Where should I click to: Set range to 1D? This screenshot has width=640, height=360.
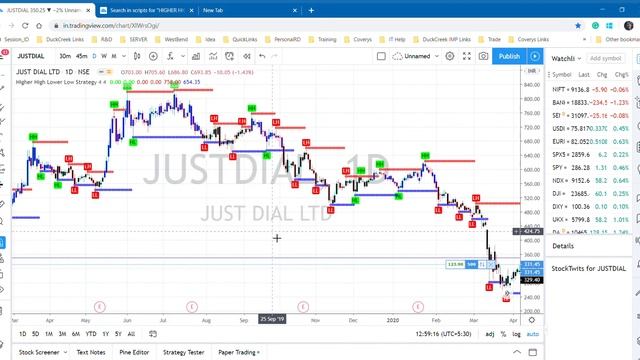click(23, 334)
